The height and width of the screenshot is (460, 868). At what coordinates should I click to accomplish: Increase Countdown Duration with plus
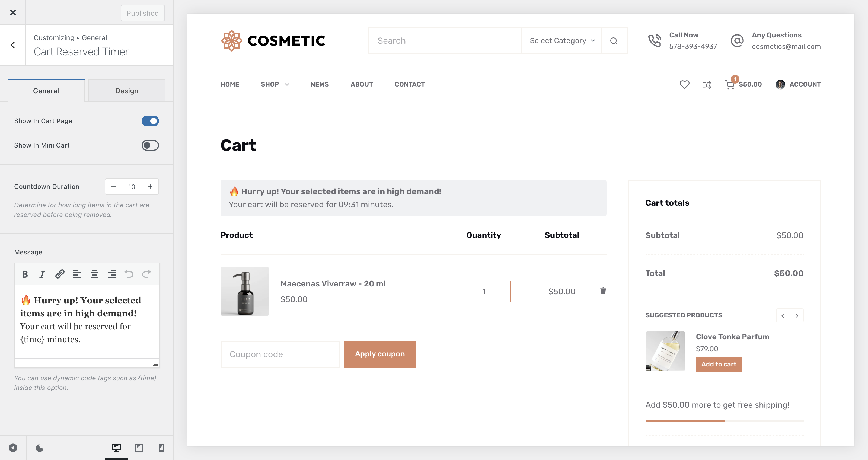pyautogui.click(x=150, y=187)
